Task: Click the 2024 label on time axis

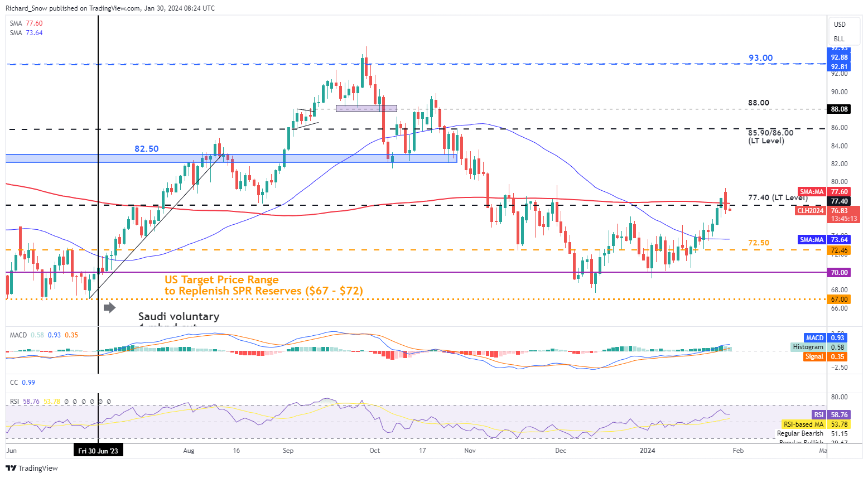Action: click(647, 451)
